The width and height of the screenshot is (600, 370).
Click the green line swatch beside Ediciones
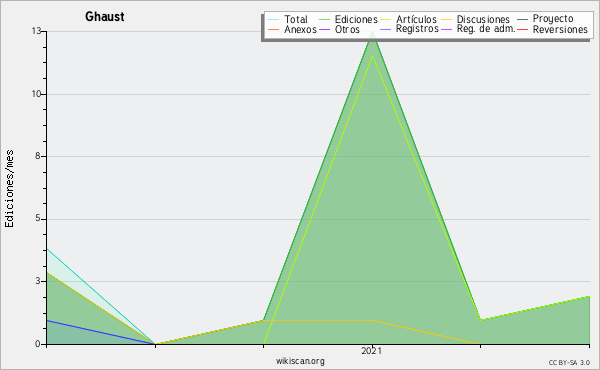[x=324, y=20]
